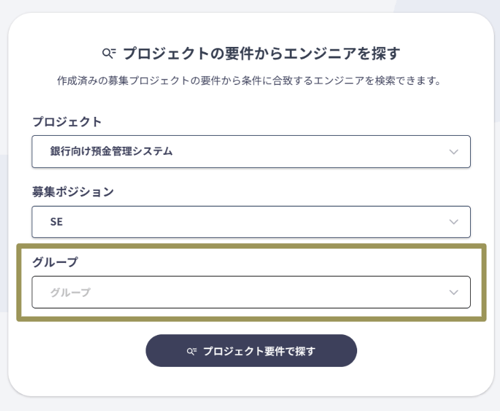The image size is (500, 411).
Task: Click the 募集ポジション field label
Action: coord(73,192)
